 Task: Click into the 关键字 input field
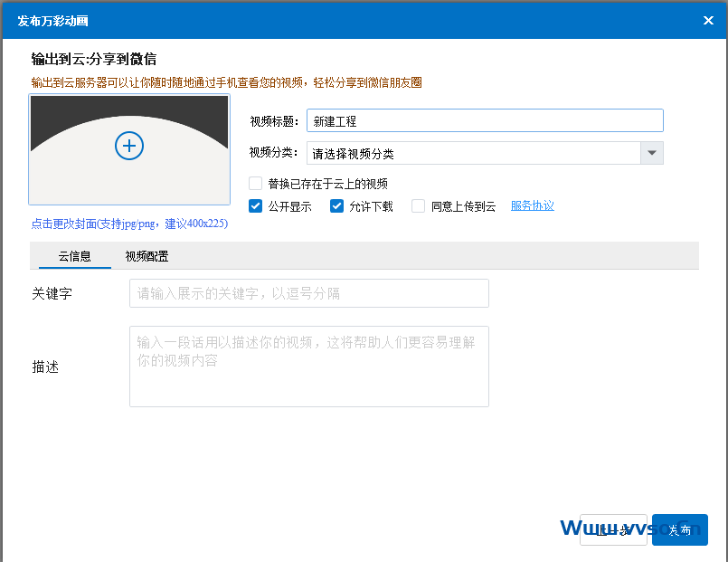pos(308,293)
